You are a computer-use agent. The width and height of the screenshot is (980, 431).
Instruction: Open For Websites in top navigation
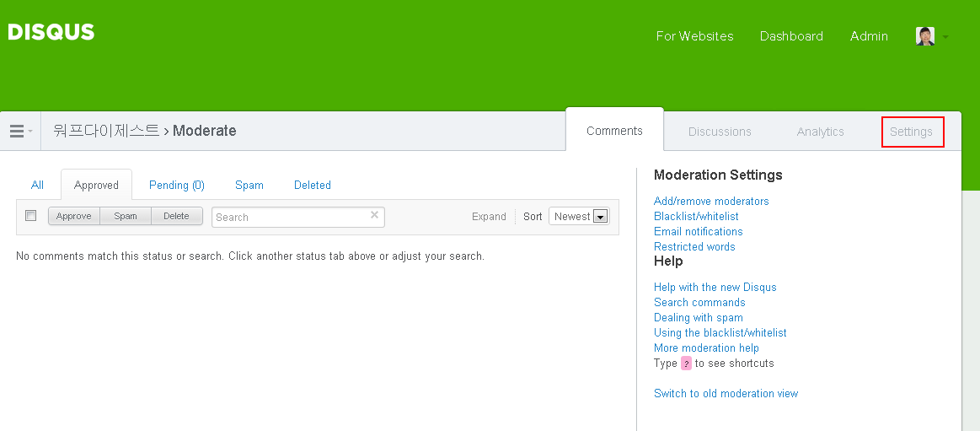695,36
